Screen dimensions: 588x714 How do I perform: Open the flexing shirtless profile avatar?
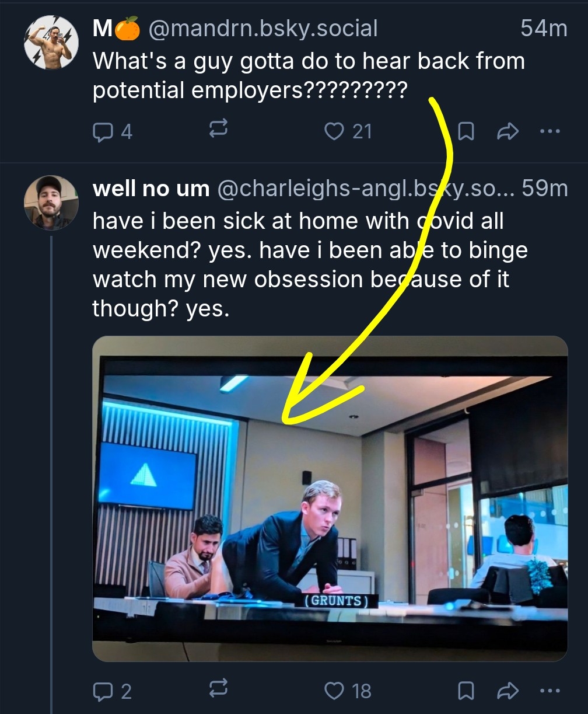pos(51,42)
